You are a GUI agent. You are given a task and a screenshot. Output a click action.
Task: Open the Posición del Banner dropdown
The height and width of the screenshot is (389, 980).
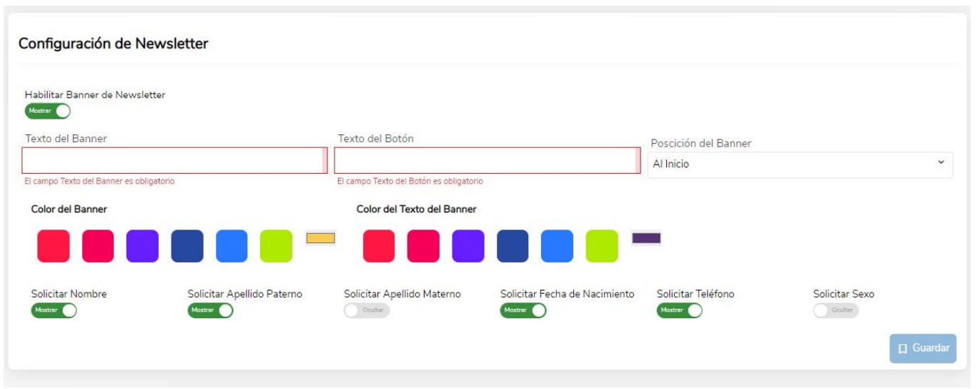pos(800,164)
